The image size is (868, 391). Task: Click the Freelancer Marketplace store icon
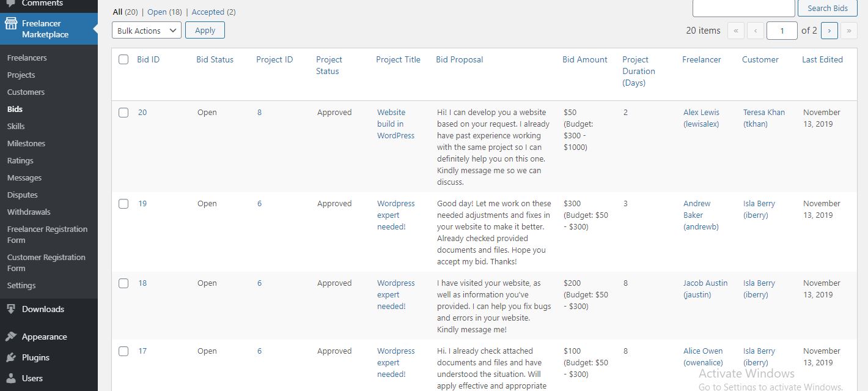pyautogui.click(x=10, y=24)
